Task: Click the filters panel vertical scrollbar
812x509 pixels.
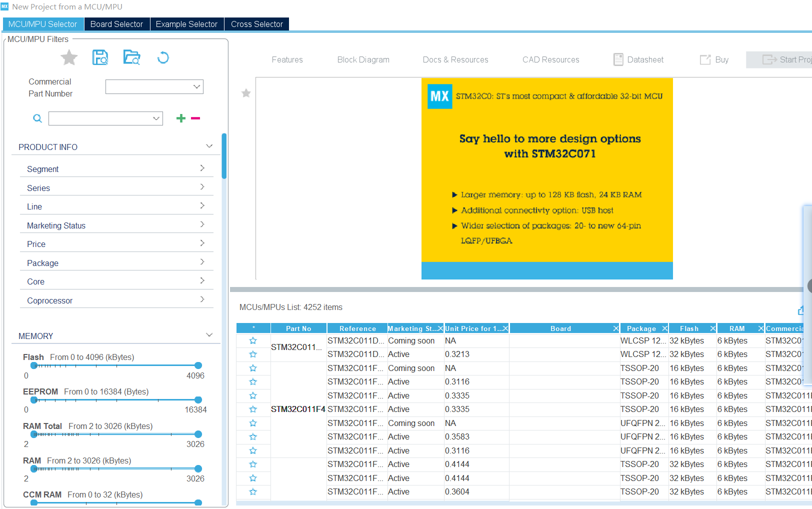Action: coord(224,156)
